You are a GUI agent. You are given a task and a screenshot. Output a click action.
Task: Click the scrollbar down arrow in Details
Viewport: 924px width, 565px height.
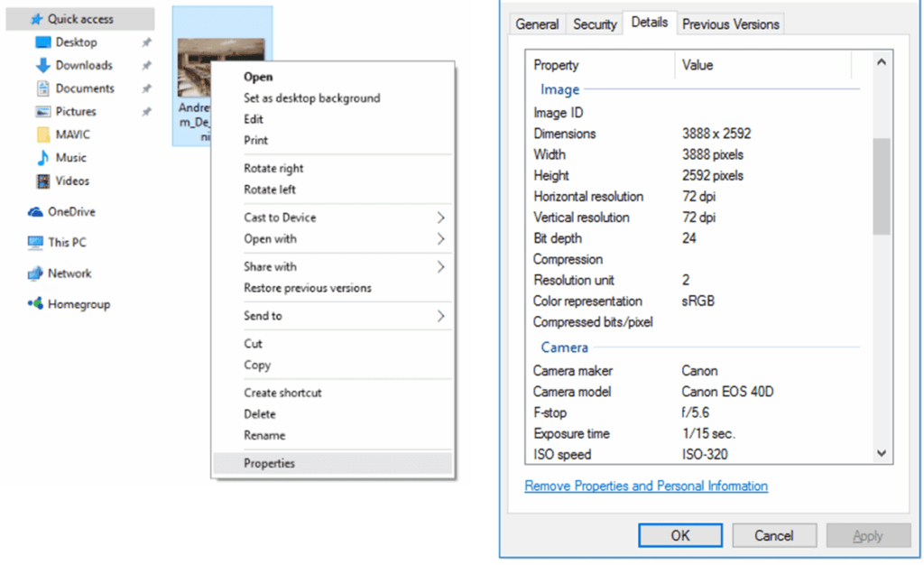(x=882, y=454)
